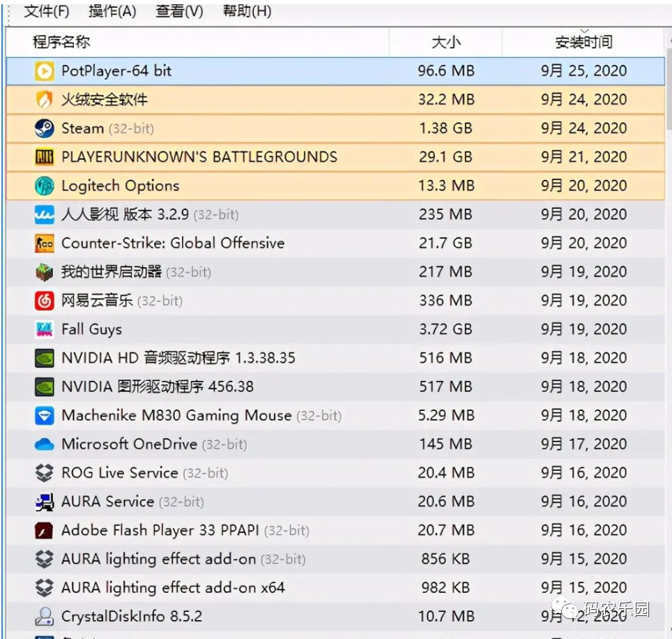Viewport: 672px width, 639px height.
Task: Click the ROG Live Service icon
Action: tap(45, 474)
